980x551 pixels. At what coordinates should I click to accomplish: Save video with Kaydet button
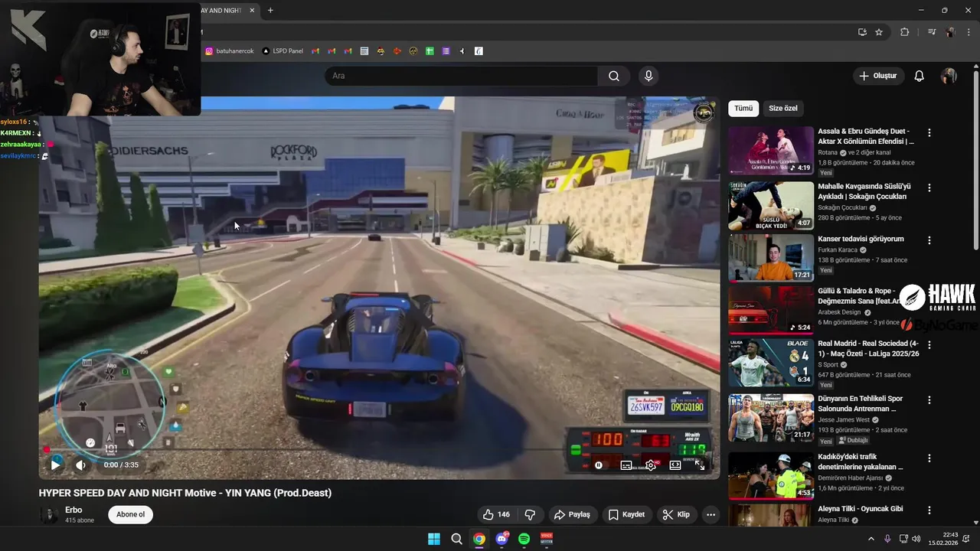pos(626,514)
